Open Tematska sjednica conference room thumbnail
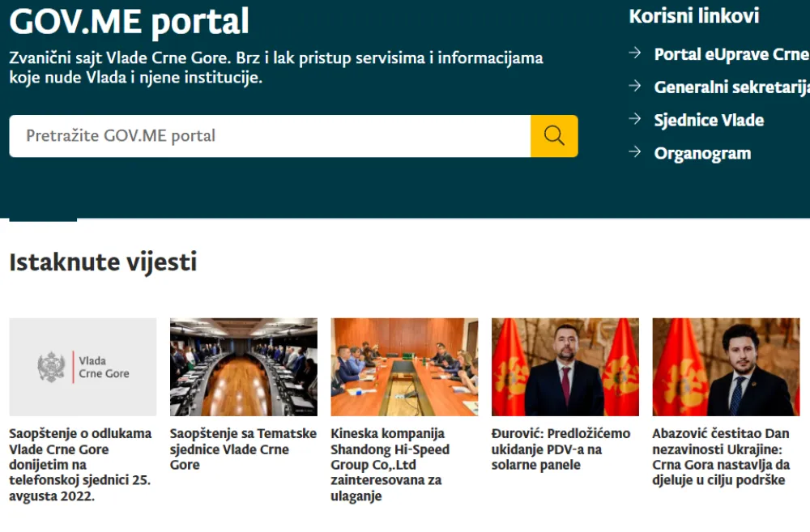Viewport: 810px width, 532px height. 244,367
